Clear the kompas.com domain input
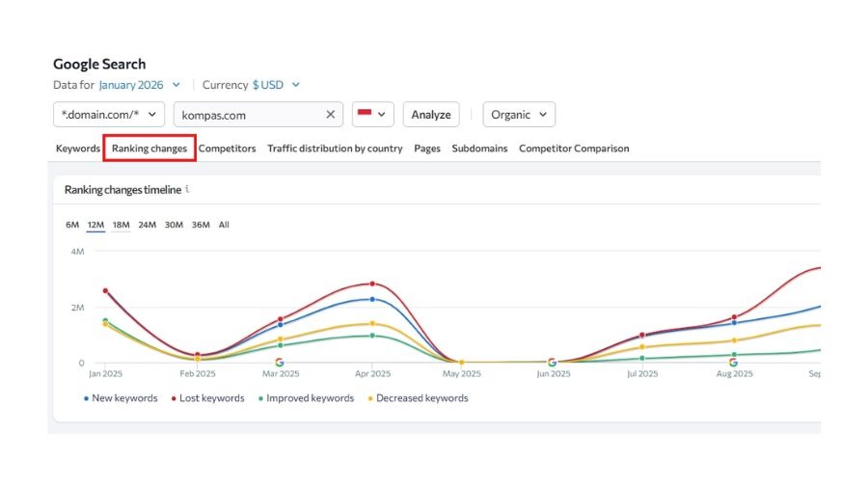 330,115
